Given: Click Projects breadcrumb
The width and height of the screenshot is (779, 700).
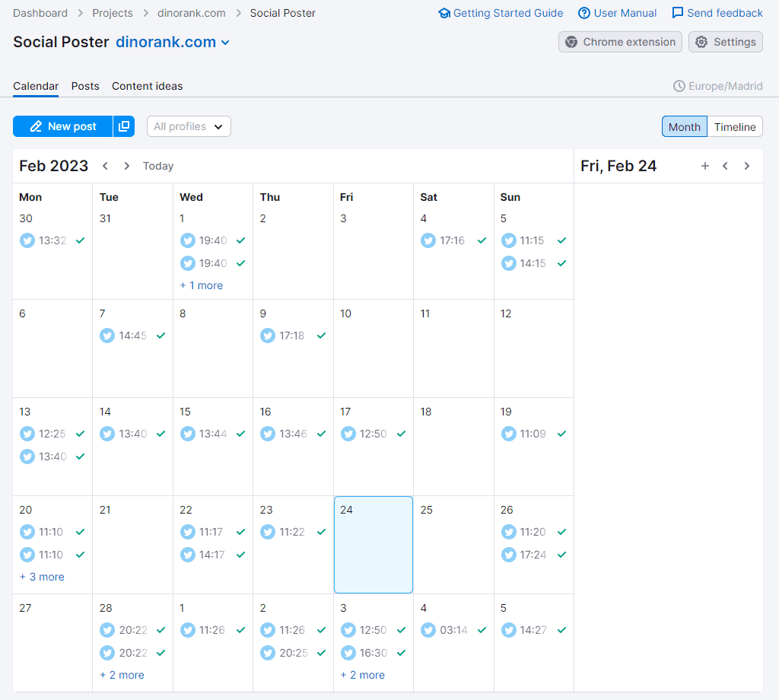Looking at the screenshot, I should click(113, 13).
